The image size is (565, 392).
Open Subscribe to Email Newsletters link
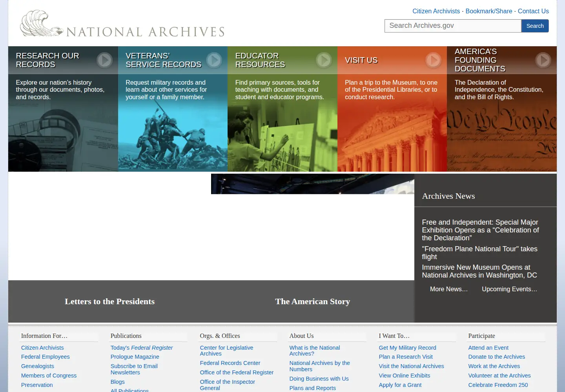click(134, 369)
